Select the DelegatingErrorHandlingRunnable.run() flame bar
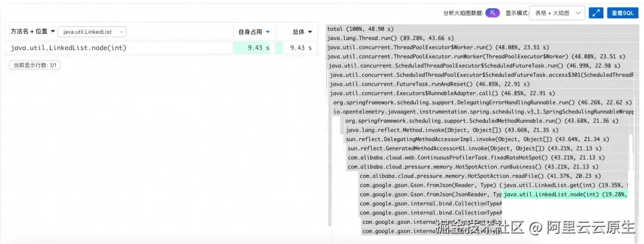 click(x=484, y=102)
